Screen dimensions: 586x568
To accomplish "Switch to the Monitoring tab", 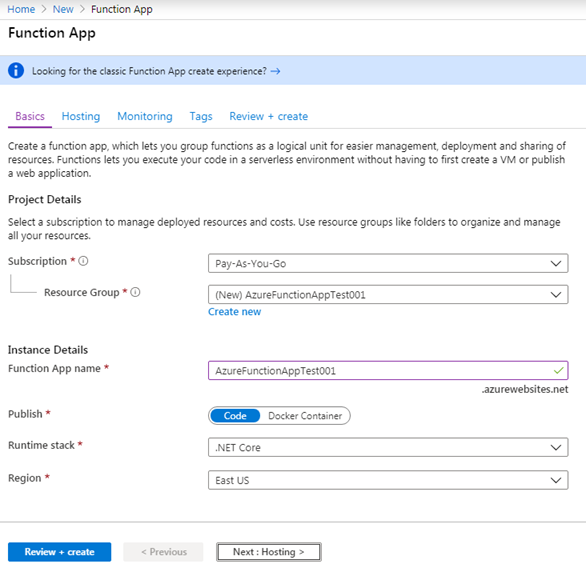I will (145, 116).
